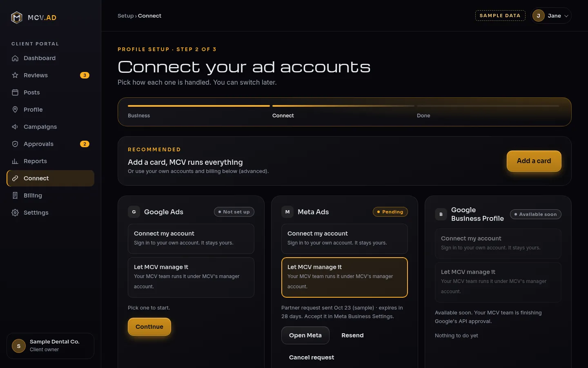This screenshot has height=368, width=588.
Task: Click the 'Open Meta' button
Action: (x=305, y=335)
